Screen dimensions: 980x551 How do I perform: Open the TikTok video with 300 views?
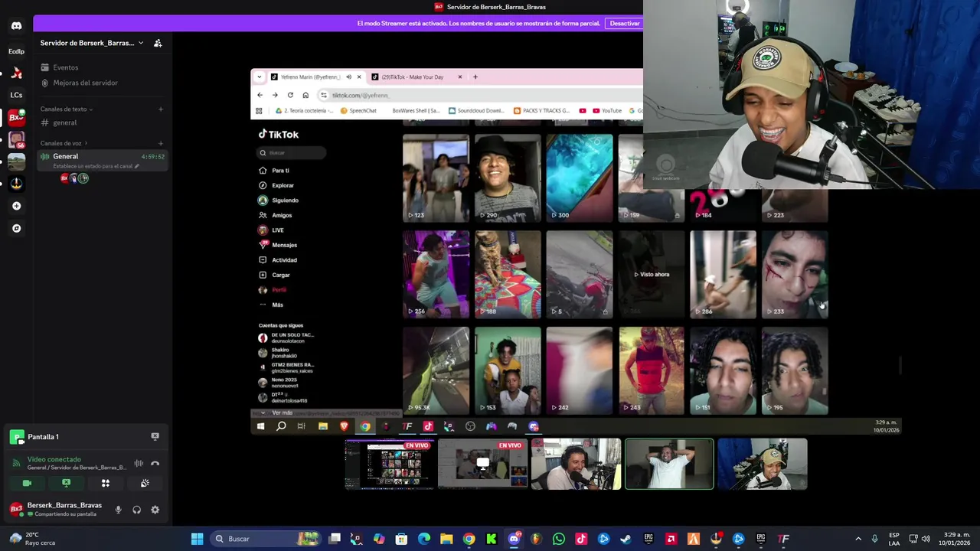pyautogui.click(x=580, y=178)
